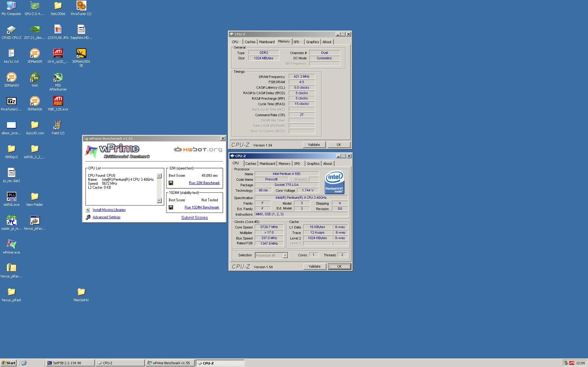Click up arrow on wPrime CPU List scrollbar
The height and width of the screenshot is (367, 588).
click(x=159, y=176)
